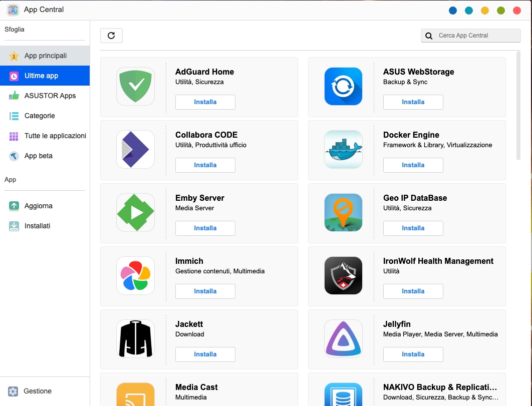Install Jellyfin

413,354
